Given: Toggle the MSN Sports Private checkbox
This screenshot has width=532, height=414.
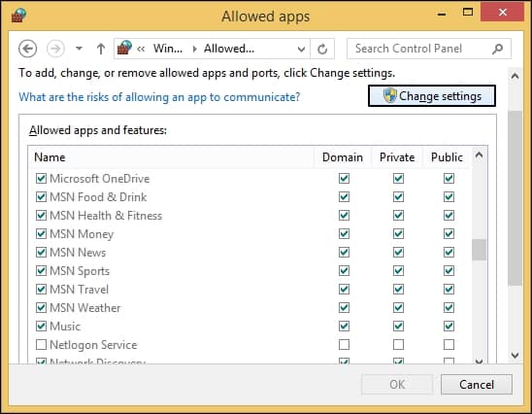Looking at the screenshot, I should coord(398,271).
